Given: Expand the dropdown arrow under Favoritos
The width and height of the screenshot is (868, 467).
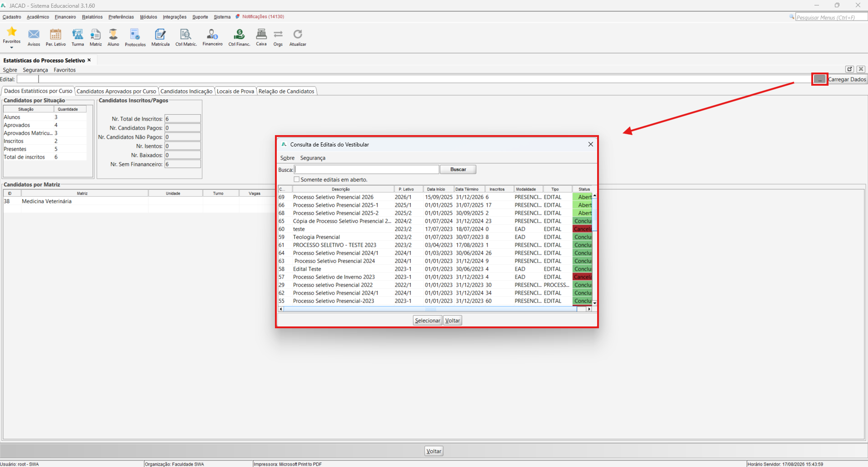Looking at the screenshot, I should tap(12, 48).
